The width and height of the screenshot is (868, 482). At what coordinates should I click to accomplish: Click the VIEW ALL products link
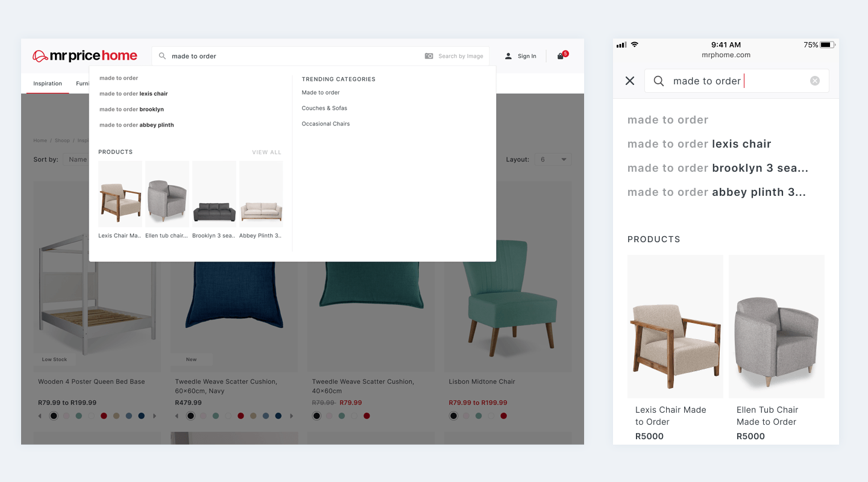tap(266, 152)
